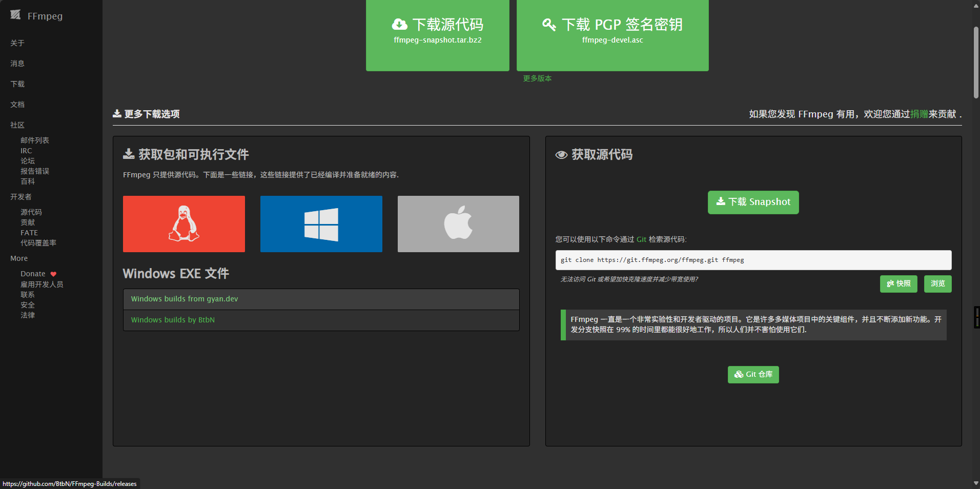
Task: Open 安全 security sidebar link
Action: click(28, 305)
